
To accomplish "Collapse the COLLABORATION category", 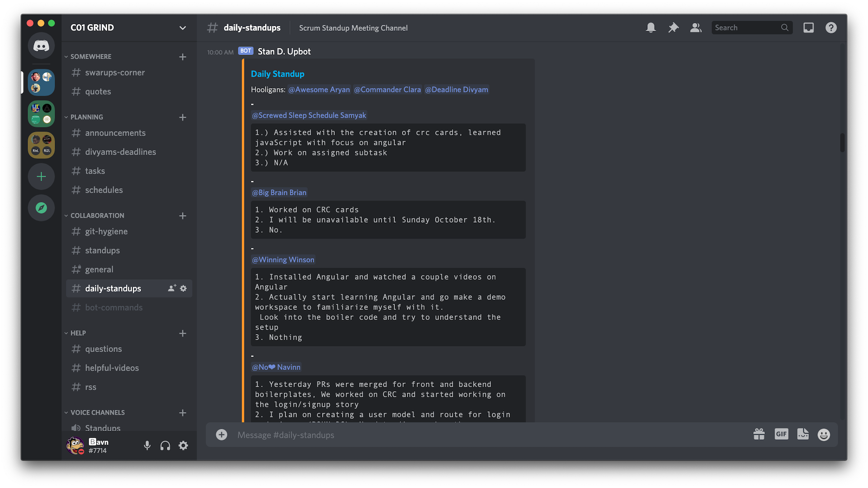I will coord(96,216).
